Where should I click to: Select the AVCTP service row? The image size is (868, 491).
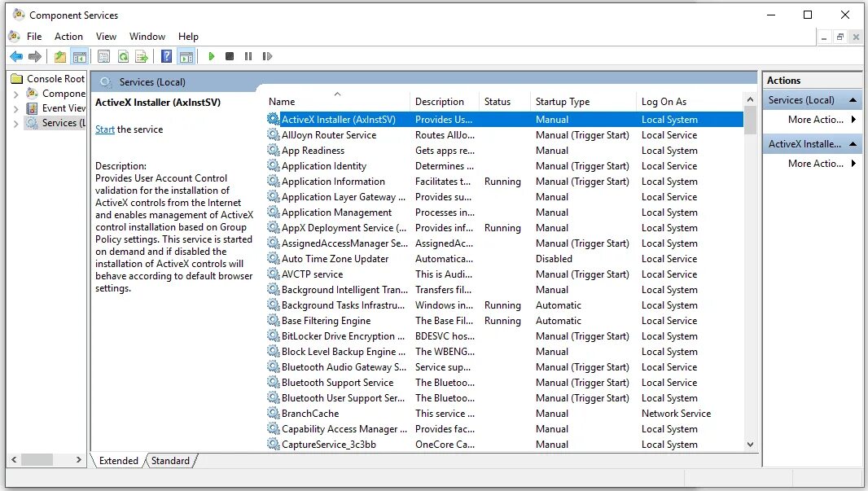pyautogui.click(x=504, y=274)
